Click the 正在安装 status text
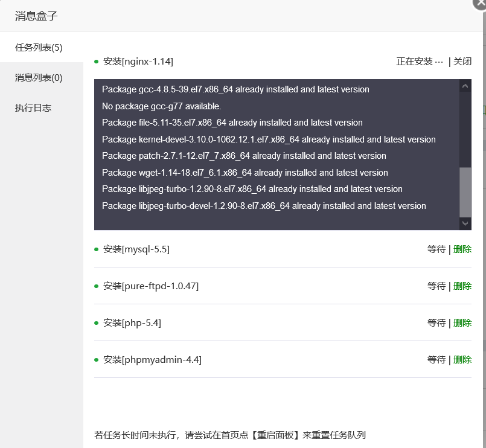The height and width of the screenshot is (448, 486). pos(414,62)
